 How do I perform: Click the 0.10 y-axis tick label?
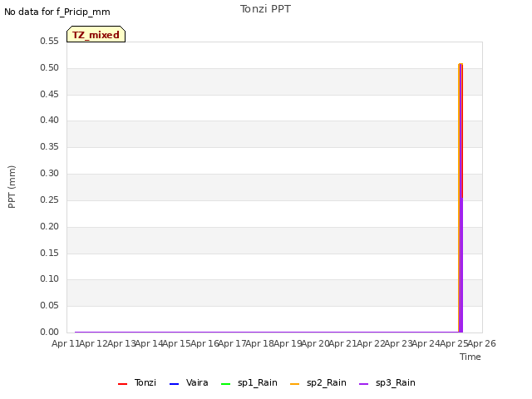click(x=50, y=279)
